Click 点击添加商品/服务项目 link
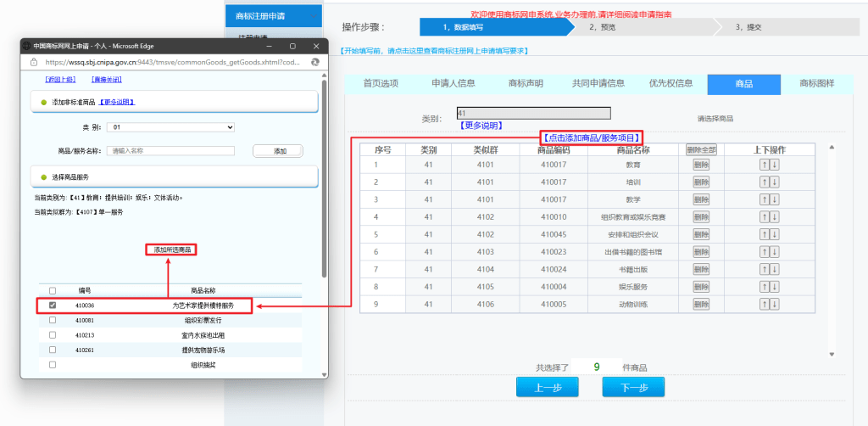Image resolution: width=868 pixels, height=426 pixels. (x=591, y=138)
